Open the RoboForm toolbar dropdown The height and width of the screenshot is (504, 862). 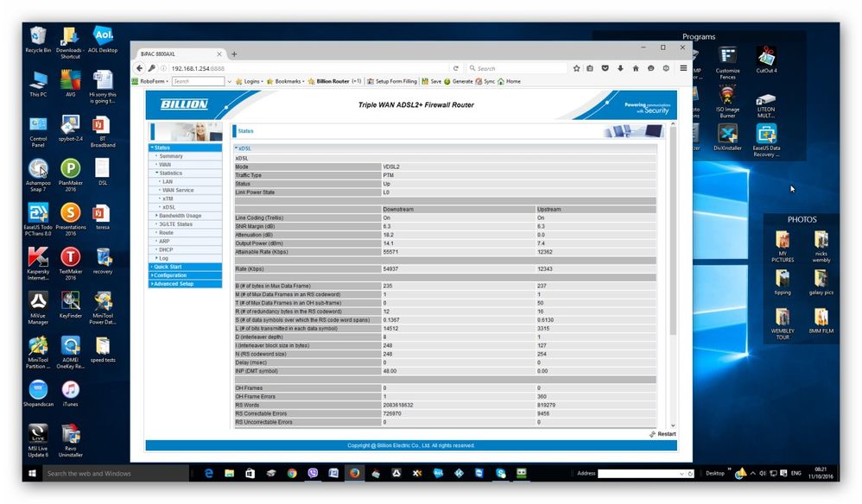pyautogui.click(x=150, y=81)
